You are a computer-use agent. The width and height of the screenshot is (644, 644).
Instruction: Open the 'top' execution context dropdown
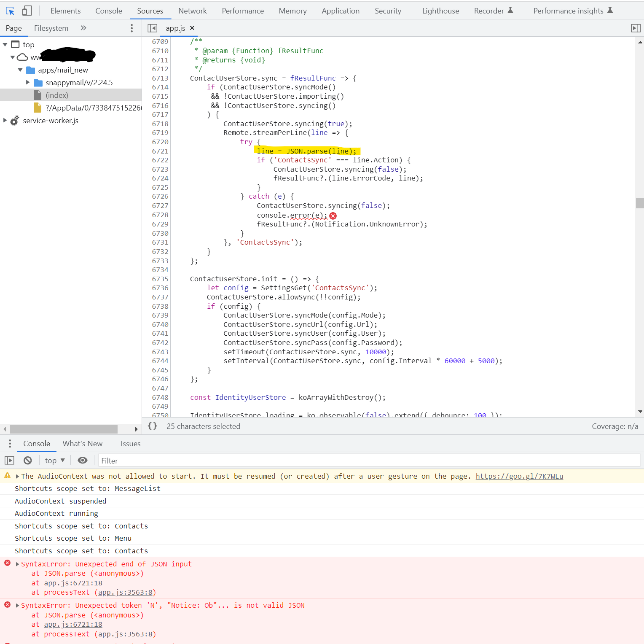click(54, 460)
